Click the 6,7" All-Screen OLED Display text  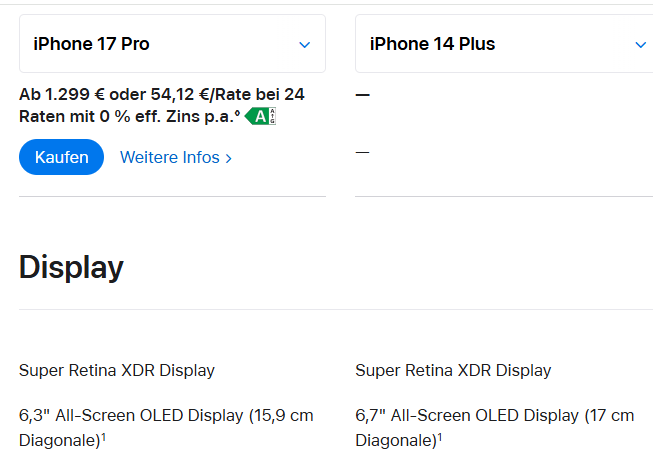click(x=468, y=415)
